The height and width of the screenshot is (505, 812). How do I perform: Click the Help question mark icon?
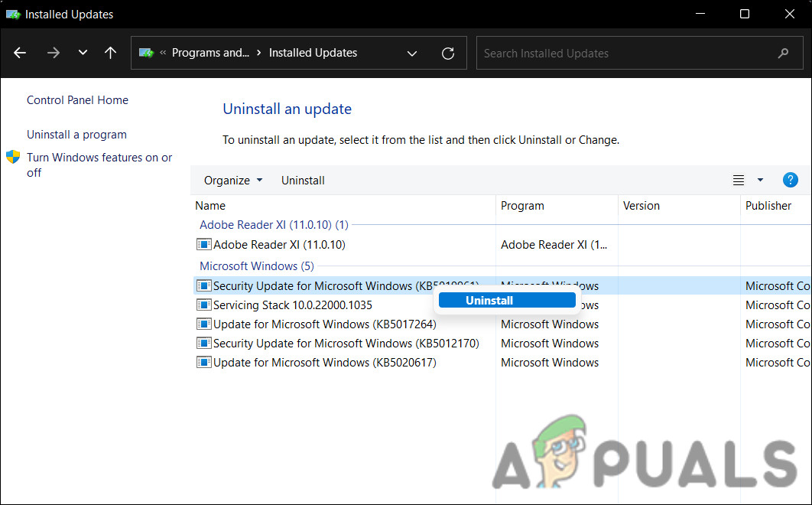pyautogui.click(x=790, y=180)
